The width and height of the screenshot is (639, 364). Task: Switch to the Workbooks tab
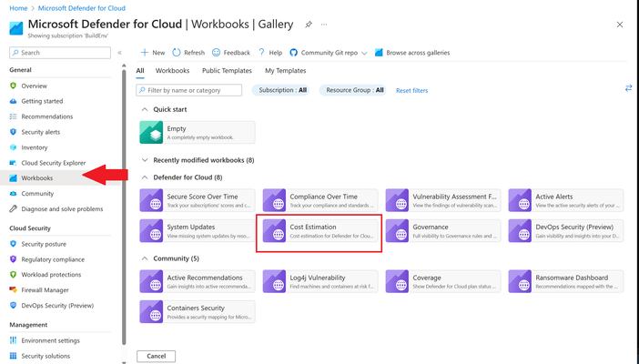[x=172, y=70]
